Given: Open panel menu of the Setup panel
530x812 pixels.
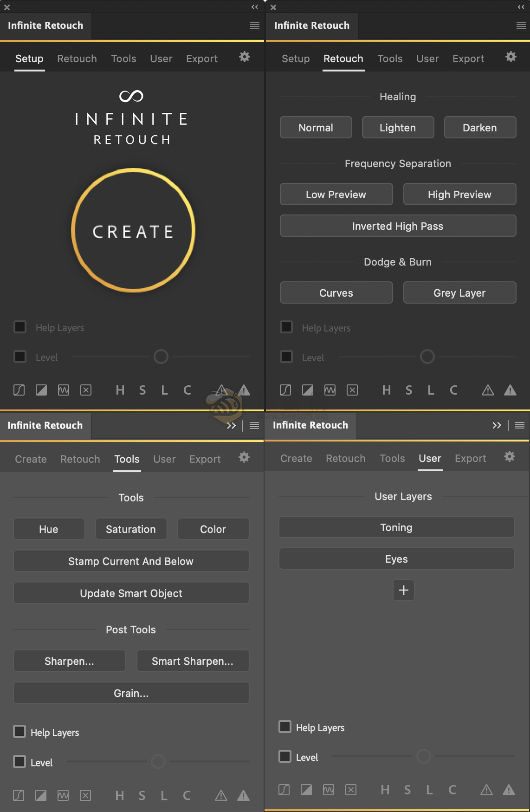Looking at the screenshot, I should point(255,26).
